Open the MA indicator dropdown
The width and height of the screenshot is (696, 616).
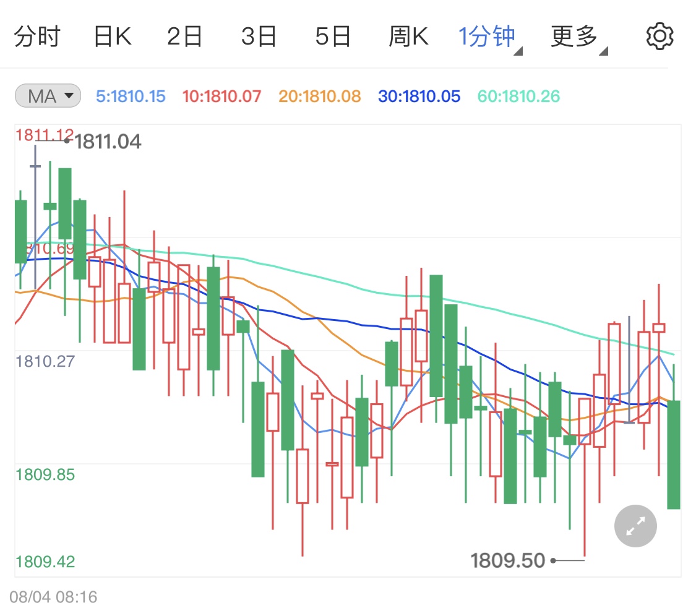[48, 96]
